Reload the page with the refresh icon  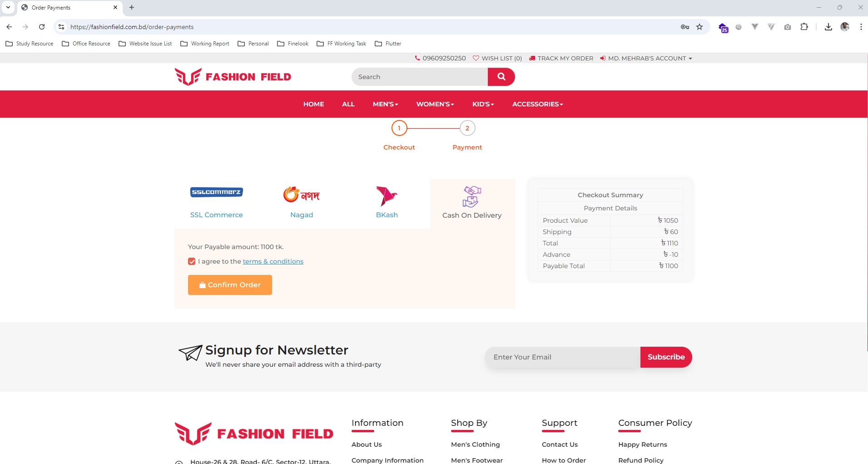coord(42,27)
